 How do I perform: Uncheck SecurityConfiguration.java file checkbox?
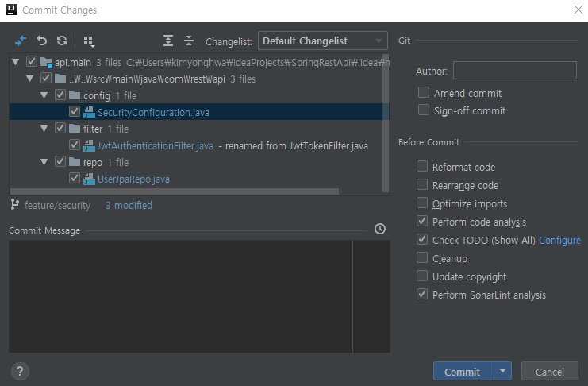tap(75, 111)
